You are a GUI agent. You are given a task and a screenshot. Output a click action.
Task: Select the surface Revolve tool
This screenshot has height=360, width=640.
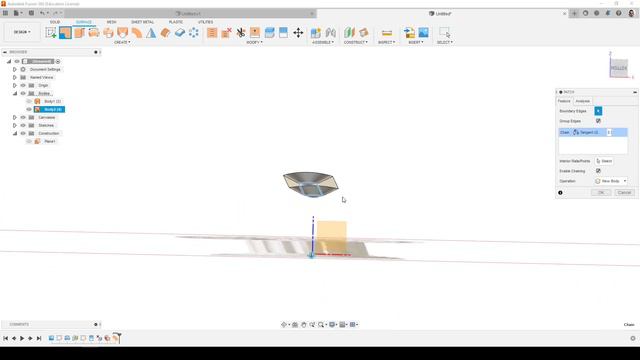[94, 33]
